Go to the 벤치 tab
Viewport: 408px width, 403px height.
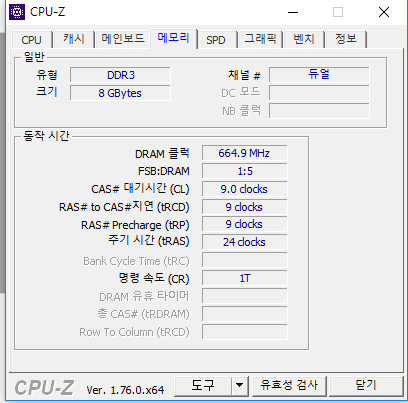304,39
